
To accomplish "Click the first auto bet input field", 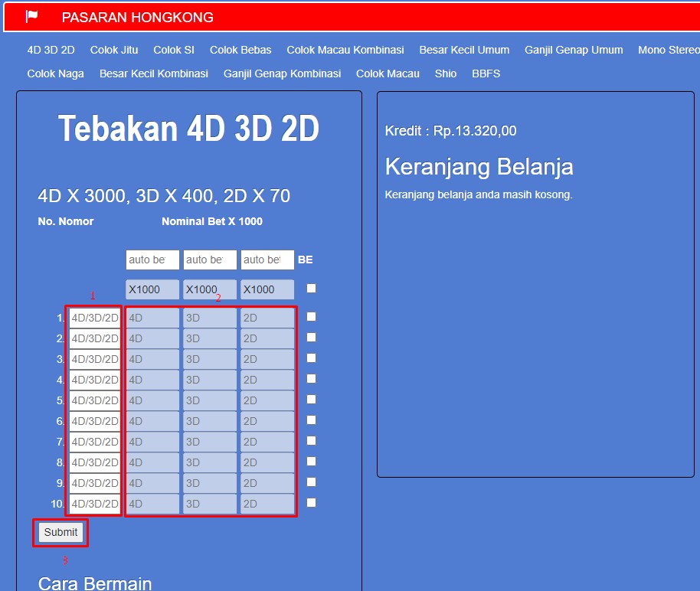I will (x=152, y=260).
